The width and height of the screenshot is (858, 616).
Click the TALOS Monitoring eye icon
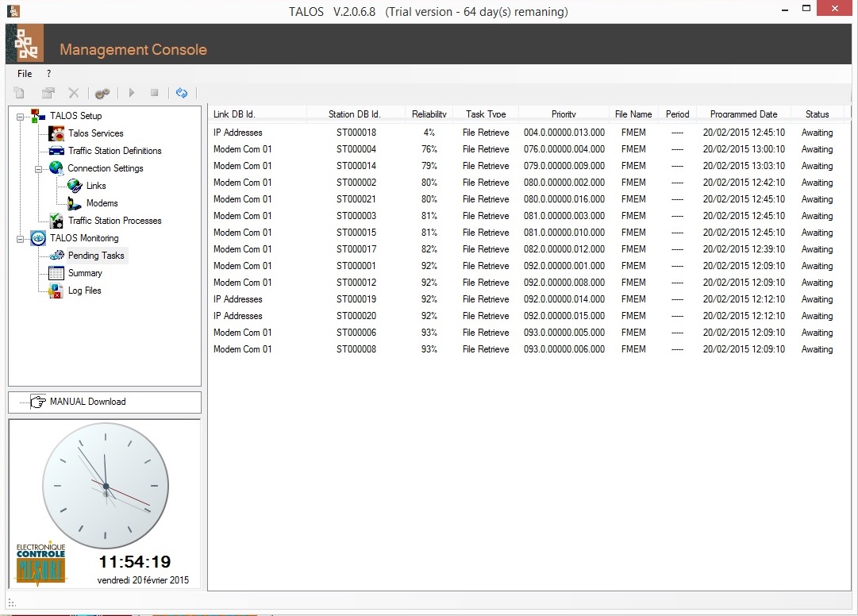(x=38, y=238)
